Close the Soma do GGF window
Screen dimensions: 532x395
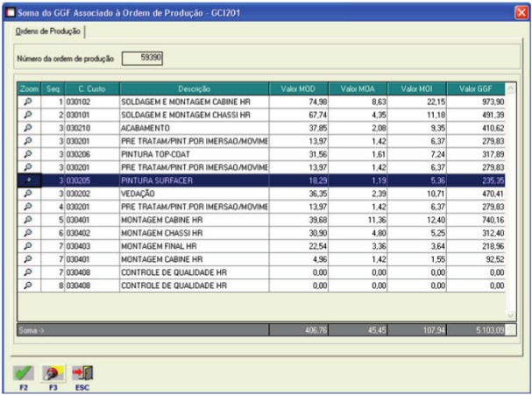521,13
